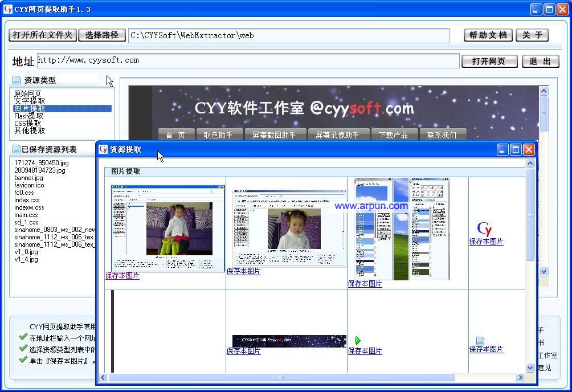The image size is (572, 392).
Task: Open the 帮助文档 help document
Action: (x=488, y=35)
